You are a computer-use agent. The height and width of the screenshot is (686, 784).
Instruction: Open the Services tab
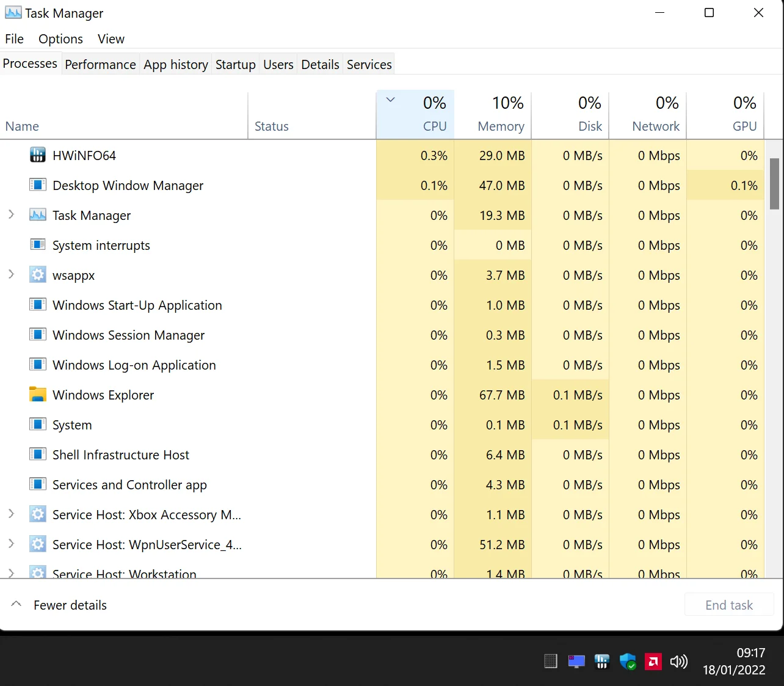point(369,65)
